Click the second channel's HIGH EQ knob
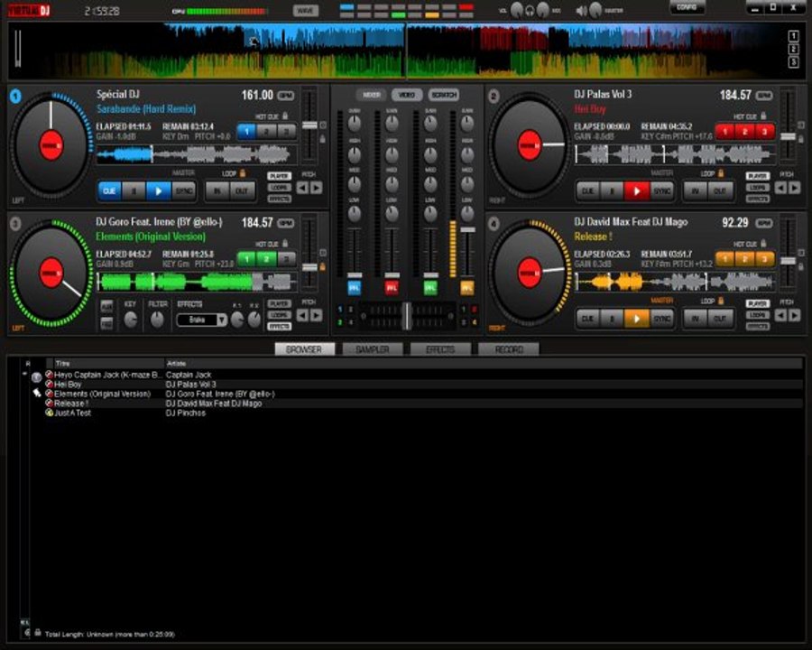 pyautogui.click(x=392, y=154)
